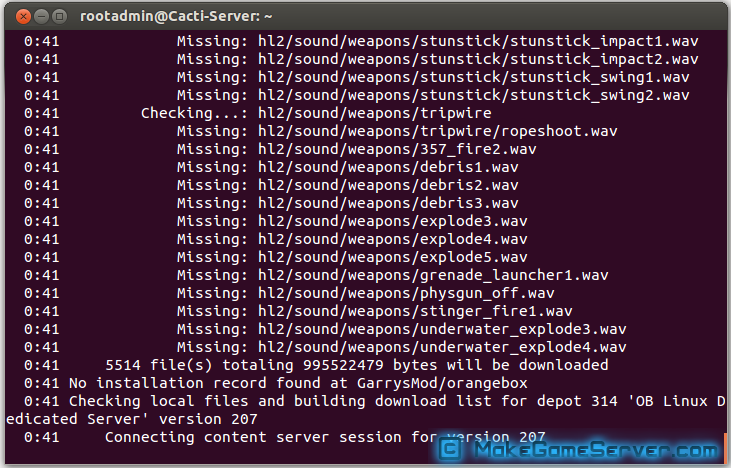Click the grenade_launcher1.wav line
The width and height of the screenshot is (731, 468).
tap(316, 275)
